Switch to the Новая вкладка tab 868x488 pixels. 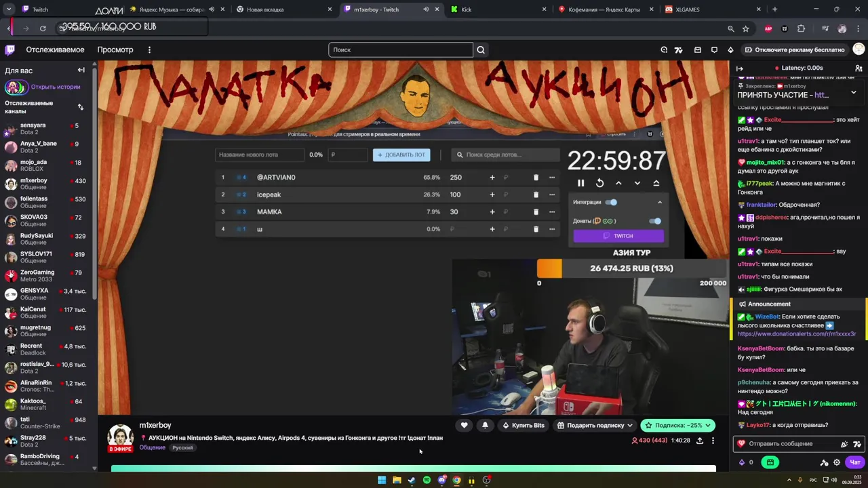point(285,9)
